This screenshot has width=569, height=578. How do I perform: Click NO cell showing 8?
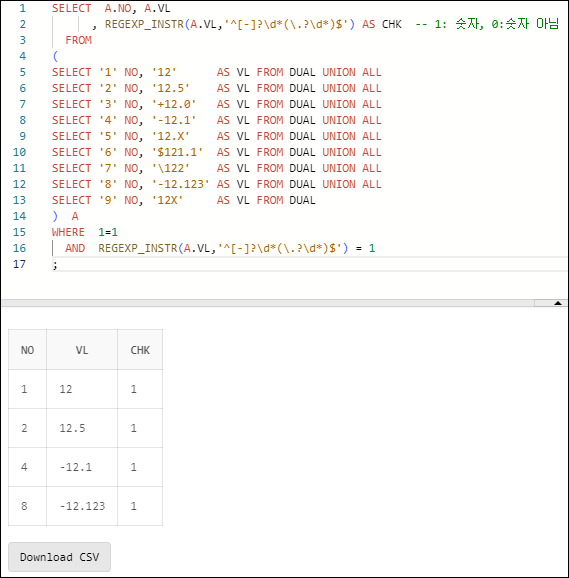coord(27,506)
